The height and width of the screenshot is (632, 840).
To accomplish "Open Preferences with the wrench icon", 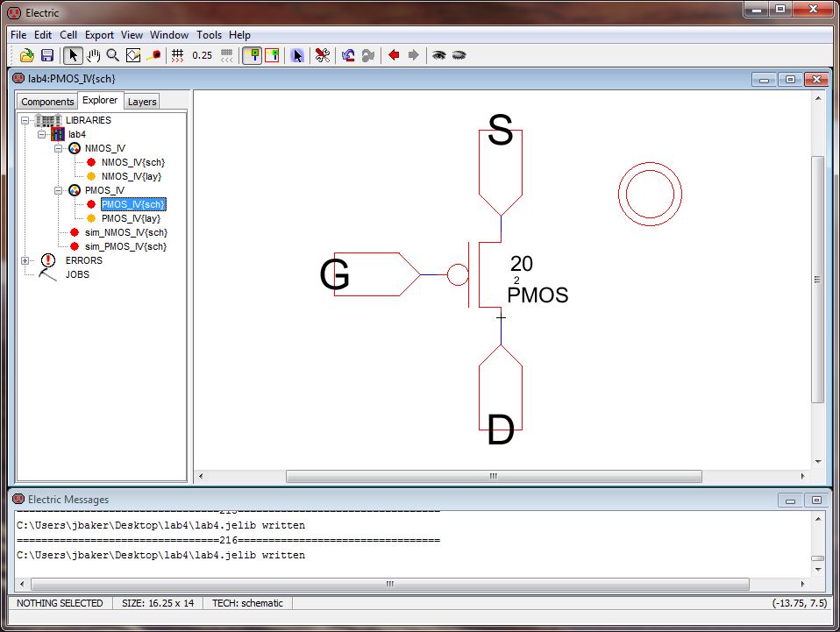I will point(322,55).
